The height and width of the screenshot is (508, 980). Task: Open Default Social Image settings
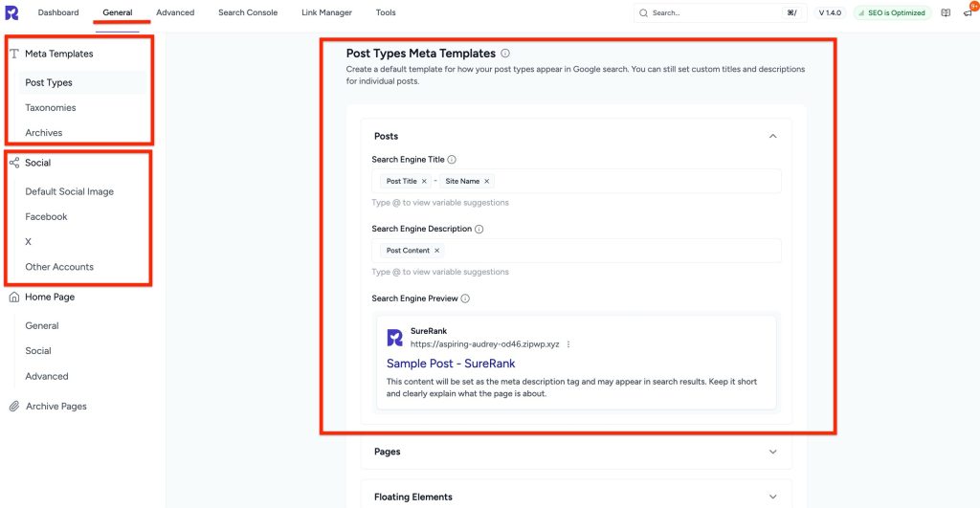[x=69, y=191]
